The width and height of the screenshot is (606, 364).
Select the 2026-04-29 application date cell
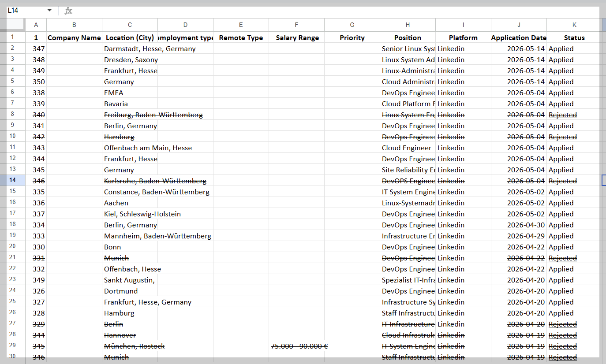click(519, 236)
